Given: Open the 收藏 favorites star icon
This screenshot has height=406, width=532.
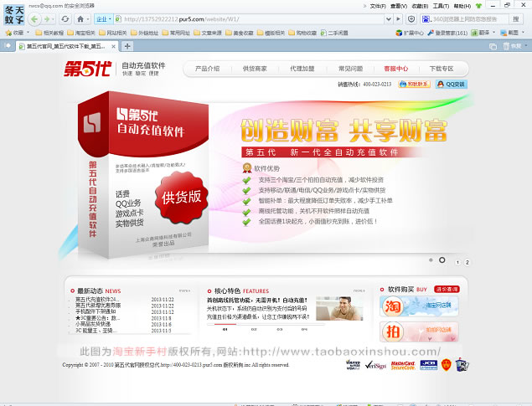Looking at the screenshot, I should coord(12,32).
